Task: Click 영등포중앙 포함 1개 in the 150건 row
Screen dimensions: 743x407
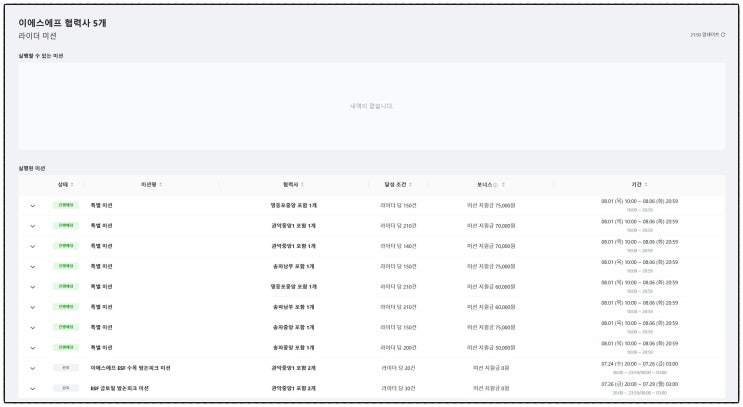Action: [293, 205]
